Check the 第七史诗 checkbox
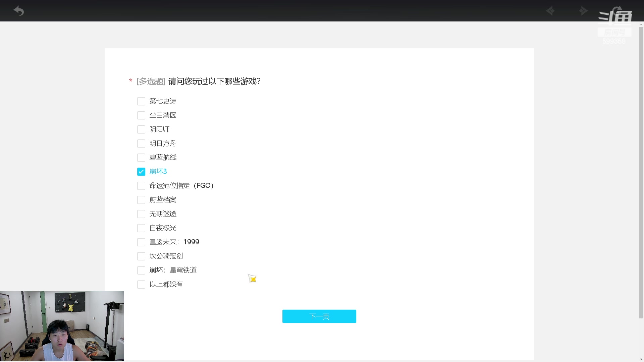Viewport: 644px width, 362px height. 141,101
